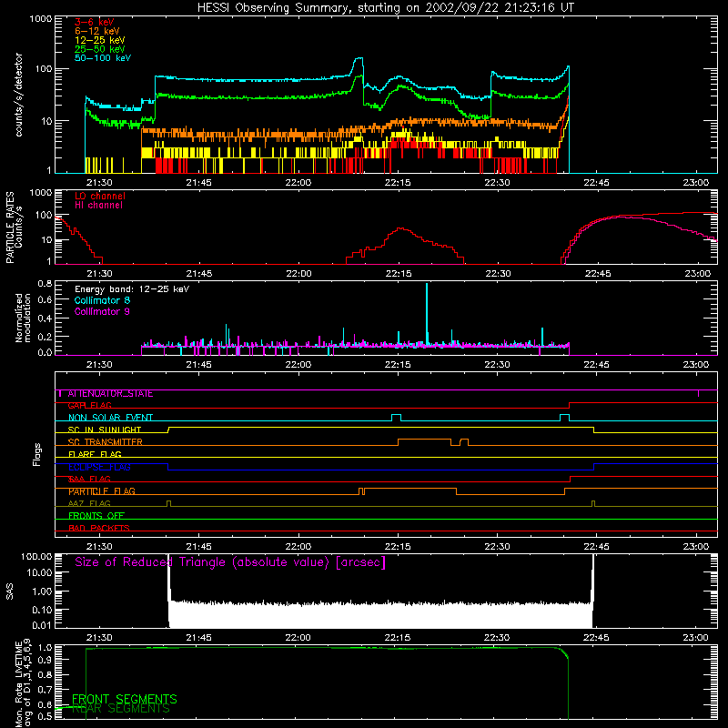
Task: Click the SAA_FLAG label
Action: click(x=89, y=480)
